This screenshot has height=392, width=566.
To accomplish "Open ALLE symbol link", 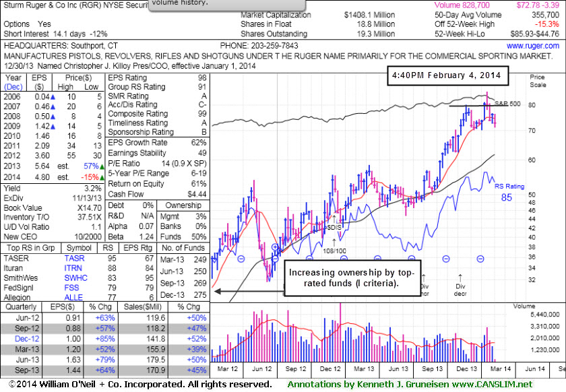I will pos(73,298).
